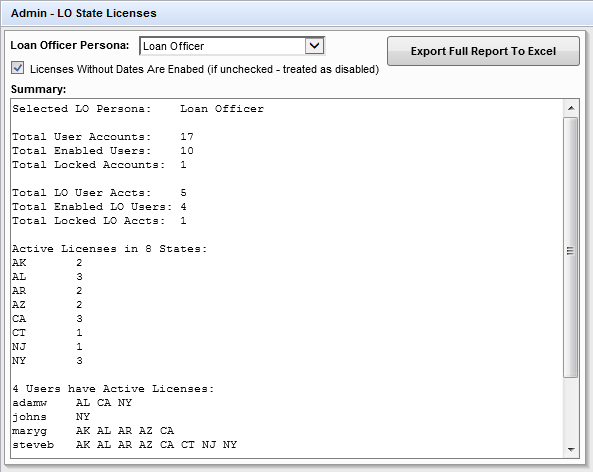Open the Loan Officer Persona dropdown arrow

314,46
